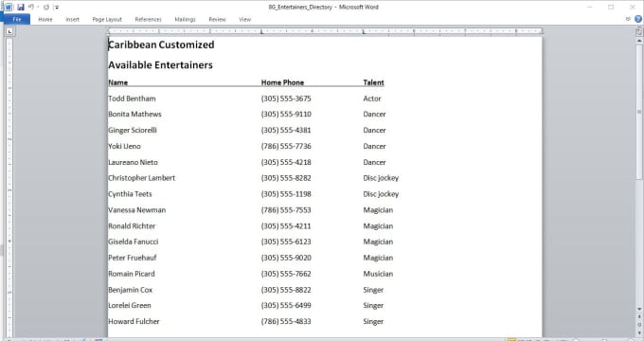The height and width of the screenshot is (341, 644).
Task: Go to the next page with double-arrow button
Action: (x=639, y=332)
